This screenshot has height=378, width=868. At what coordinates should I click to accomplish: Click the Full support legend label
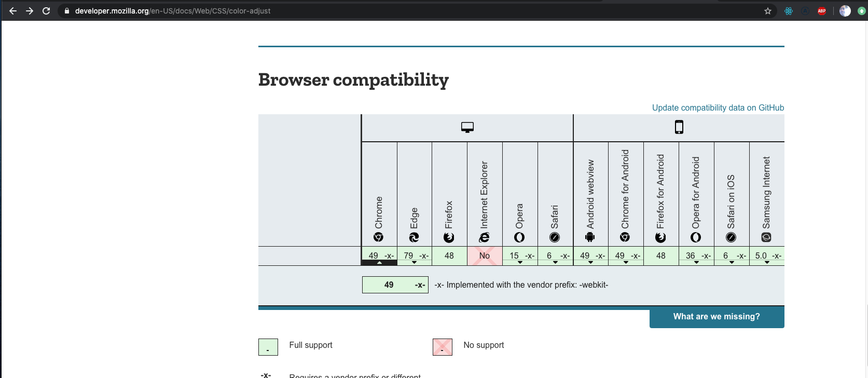click(x=311, y=345)
